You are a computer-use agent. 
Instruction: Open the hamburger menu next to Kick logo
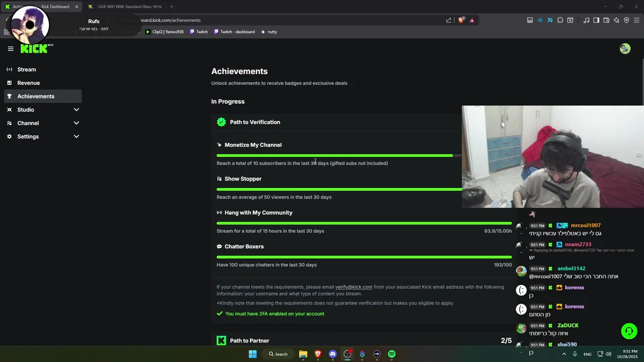point(11,49)
